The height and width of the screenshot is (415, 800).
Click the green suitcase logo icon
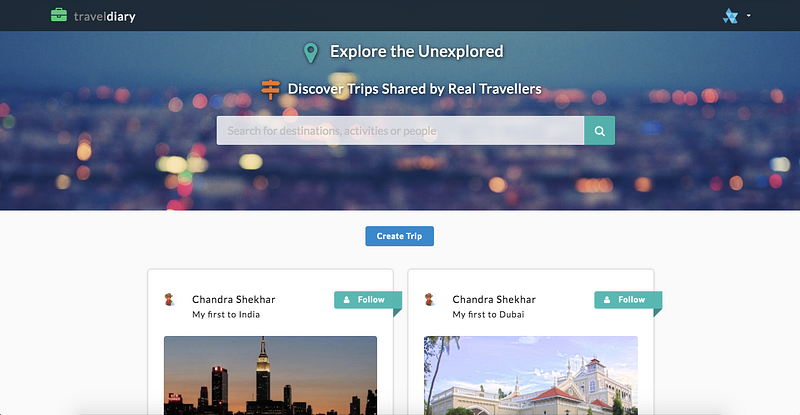click(x=59, y=15)
